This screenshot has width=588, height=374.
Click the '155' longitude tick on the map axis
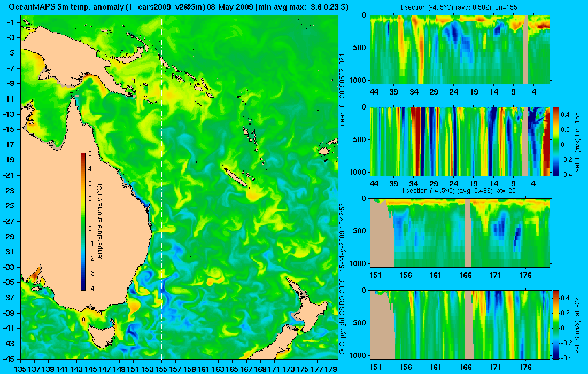pyautogui.click(x=161, y=369)
